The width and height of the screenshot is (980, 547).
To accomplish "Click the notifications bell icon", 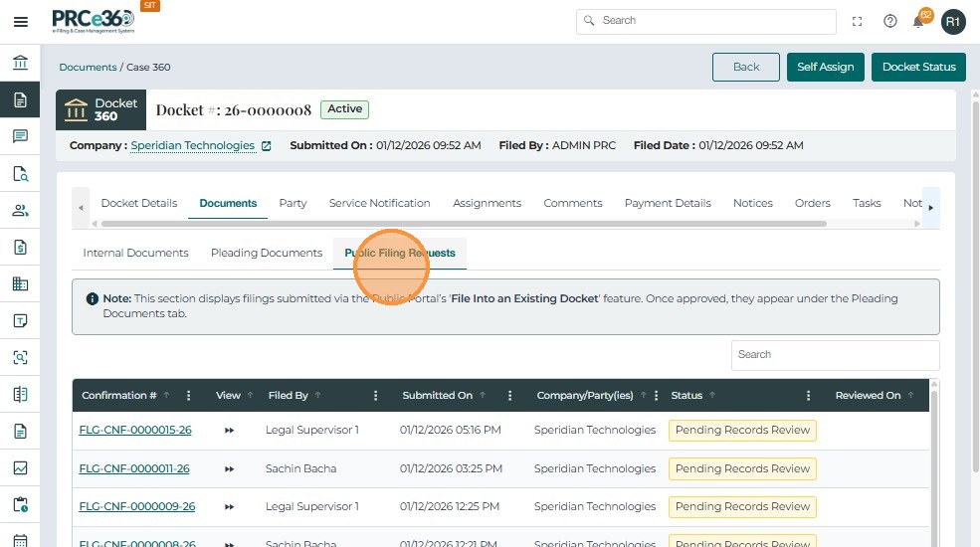I will [x=918, y=21].
